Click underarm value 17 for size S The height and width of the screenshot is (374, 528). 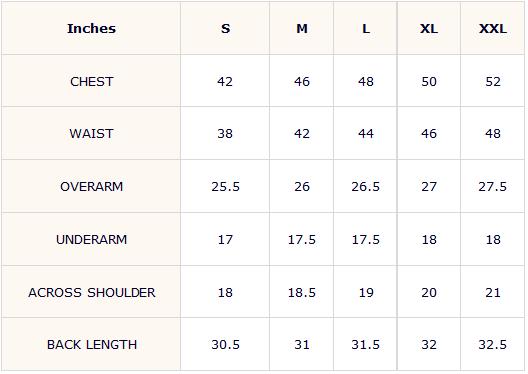[x=225, y=239]
